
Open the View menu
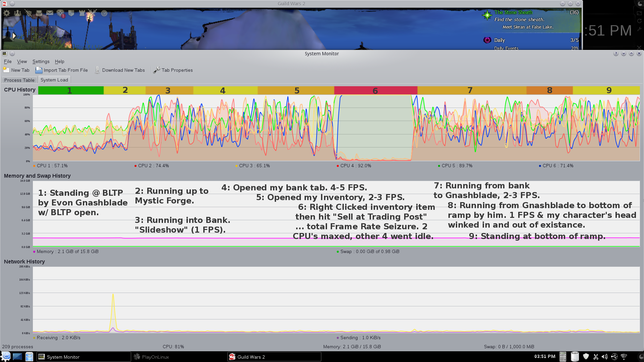tap(22, 62)
